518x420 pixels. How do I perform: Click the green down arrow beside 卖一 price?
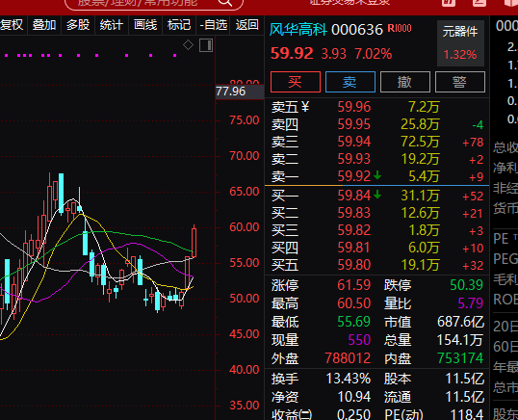click(377, 175)
